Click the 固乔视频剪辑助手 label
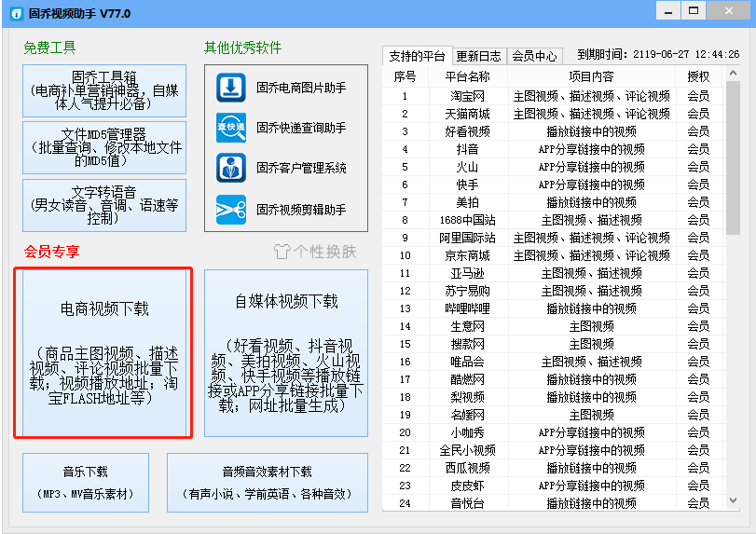 tap(301, 210)
